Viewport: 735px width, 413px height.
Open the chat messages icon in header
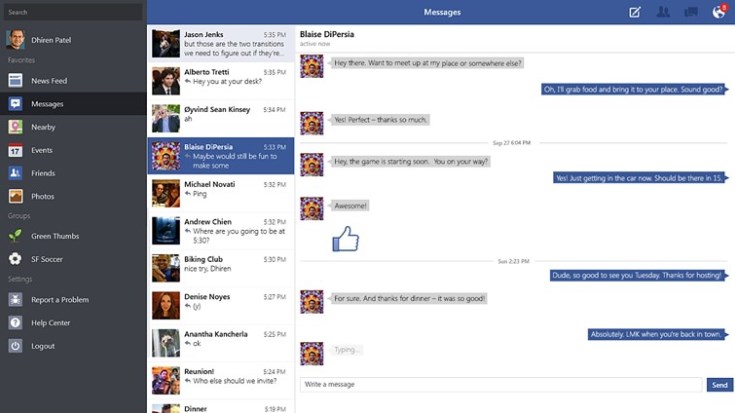[x=691, y=12]
